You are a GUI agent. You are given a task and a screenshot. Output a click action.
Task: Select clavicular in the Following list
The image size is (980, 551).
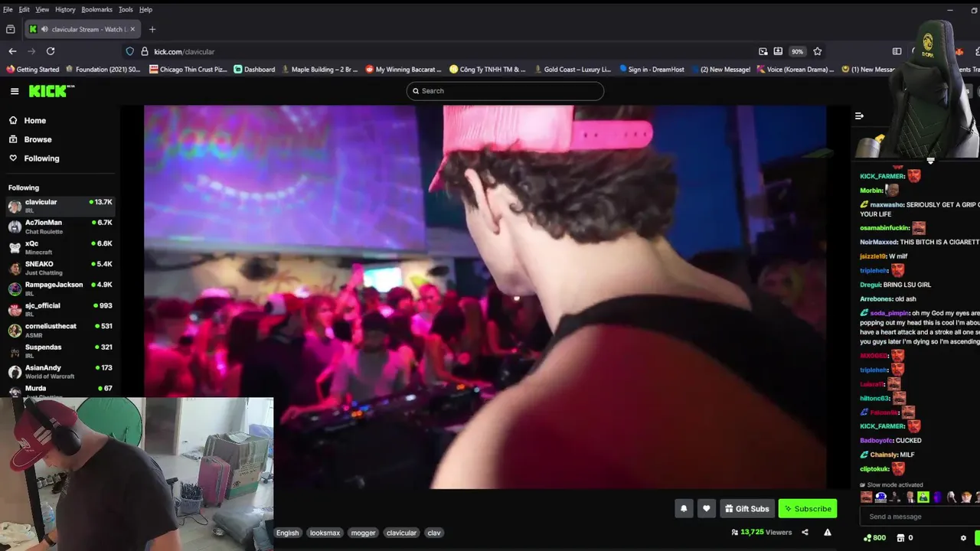[60, 206]
